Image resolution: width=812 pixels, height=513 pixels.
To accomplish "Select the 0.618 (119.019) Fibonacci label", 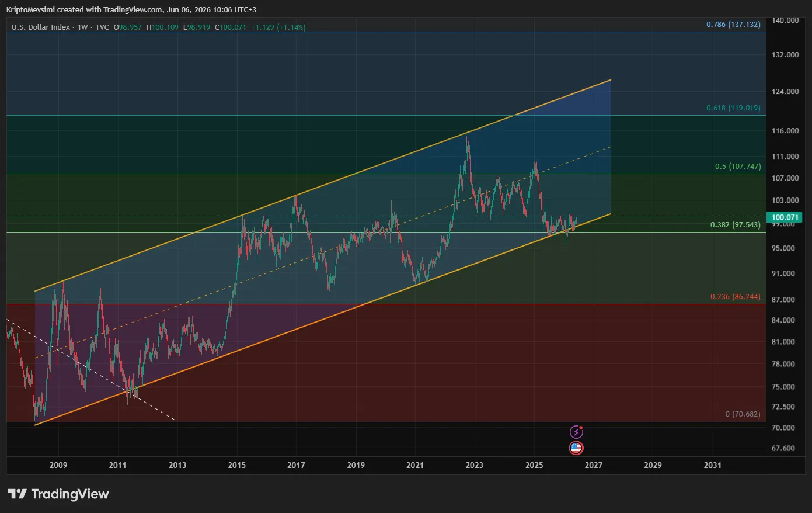I will [x=733, y=108].
